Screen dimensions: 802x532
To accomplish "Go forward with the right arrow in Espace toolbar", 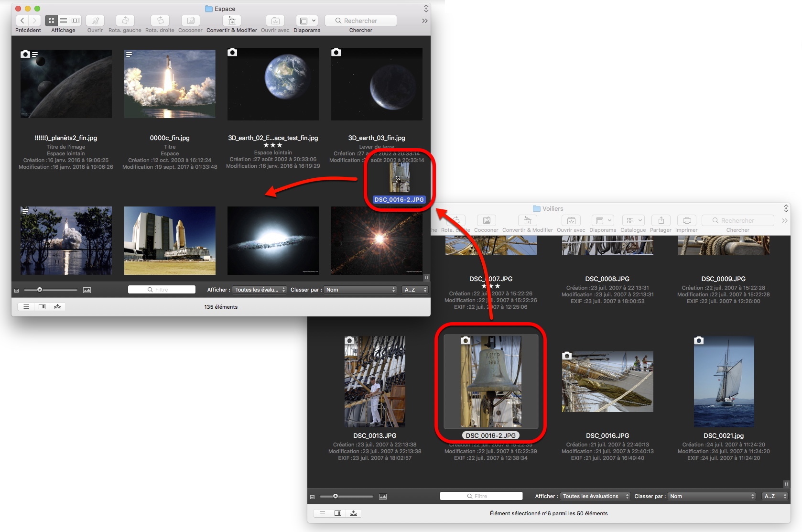I will [34, 21].
